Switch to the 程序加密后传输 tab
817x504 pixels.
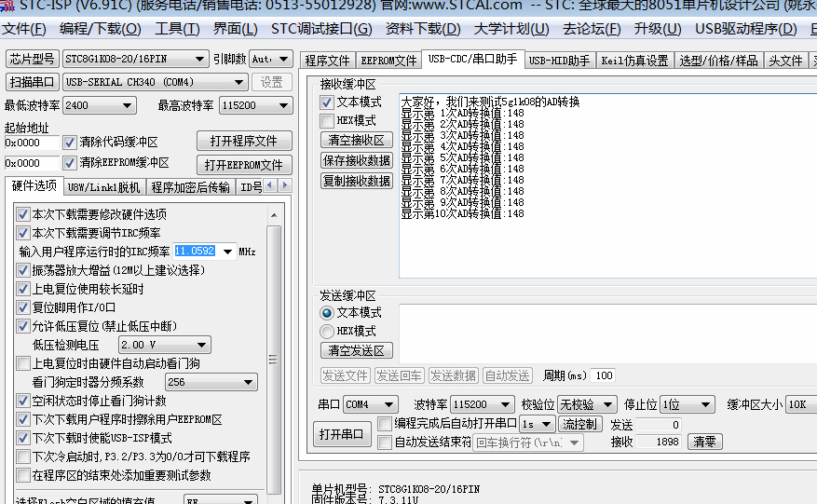(x=191, y=187)
